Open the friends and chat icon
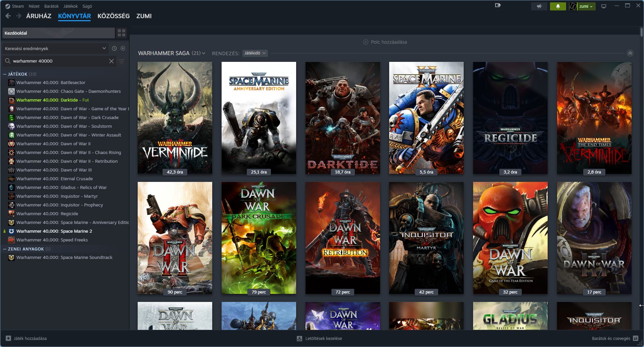Viewport: 644px width, 347px height. pos(636,338)
